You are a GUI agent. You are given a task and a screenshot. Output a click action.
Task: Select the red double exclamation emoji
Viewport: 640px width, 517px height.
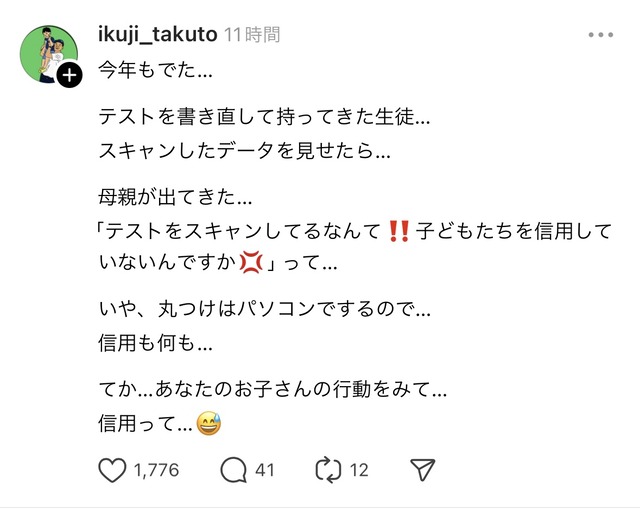(x=398, y=231)
